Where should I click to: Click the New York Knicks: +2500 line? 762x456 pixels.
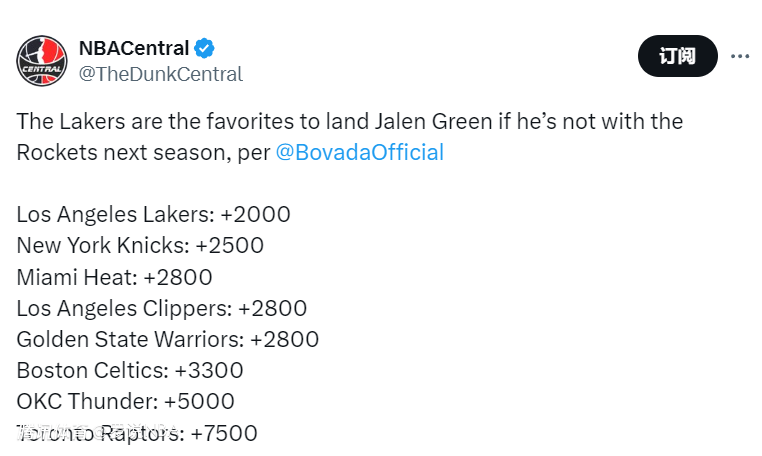pos(140,246)
